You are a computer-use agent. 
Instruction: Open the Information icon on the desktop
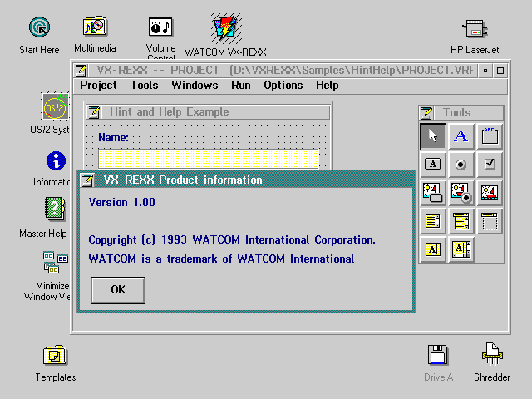(x=56, y=160)
